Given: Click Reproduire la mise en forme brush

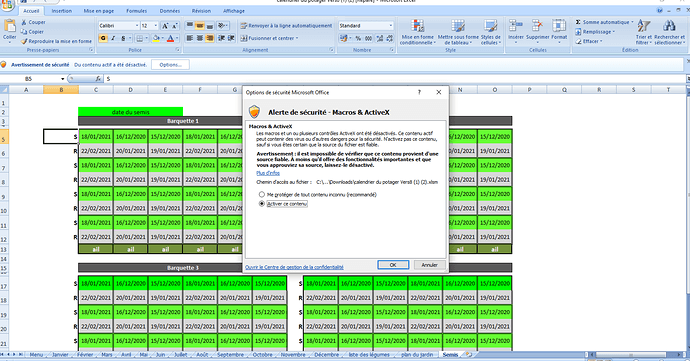Looking at the screenshot, I should pos(24,41).
